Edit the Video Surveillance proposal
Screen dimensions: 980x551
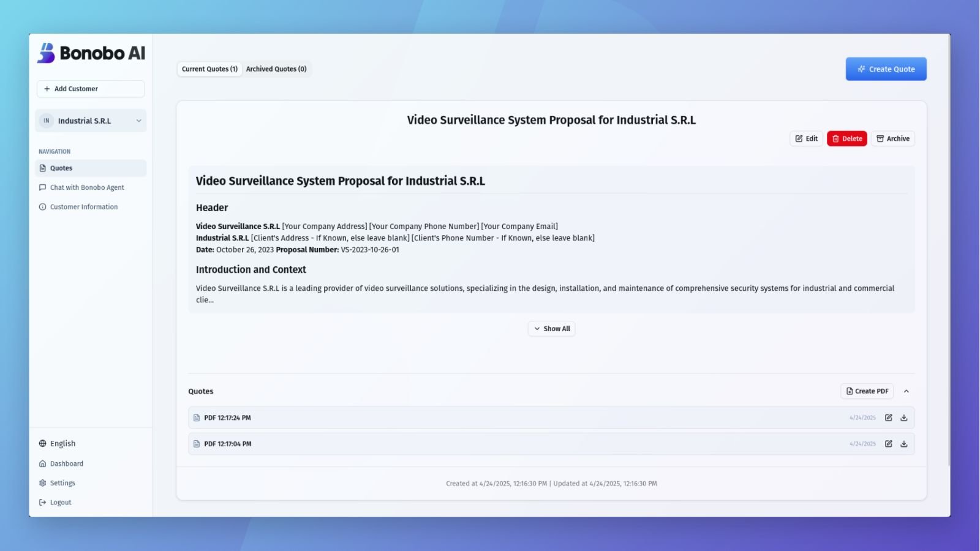click(x=806, y=138)
